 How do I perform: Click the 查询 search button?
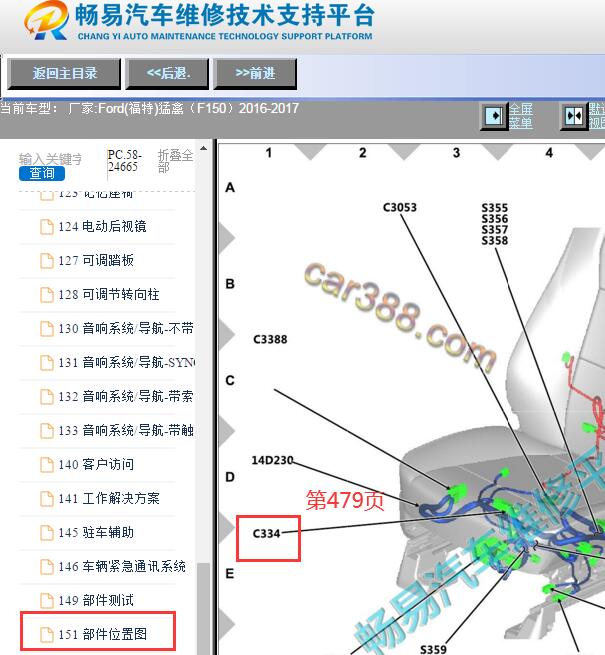(x=42, y=173)
